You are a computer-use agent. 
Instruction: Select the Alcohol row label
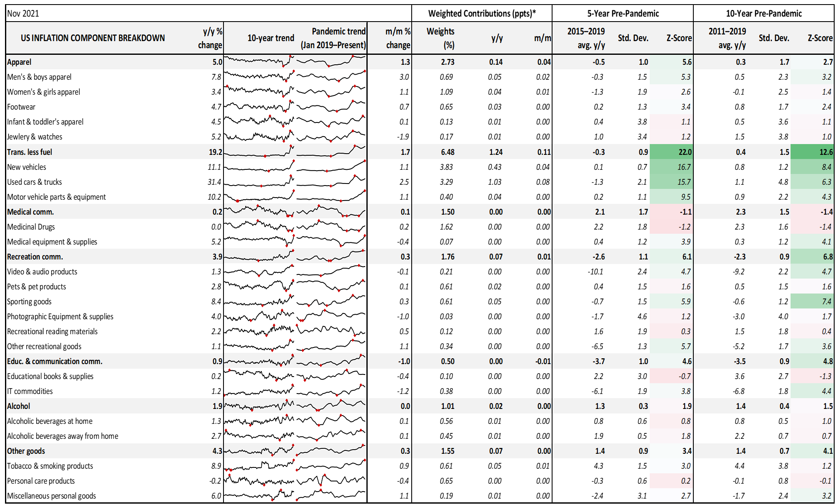click(19, 406)
